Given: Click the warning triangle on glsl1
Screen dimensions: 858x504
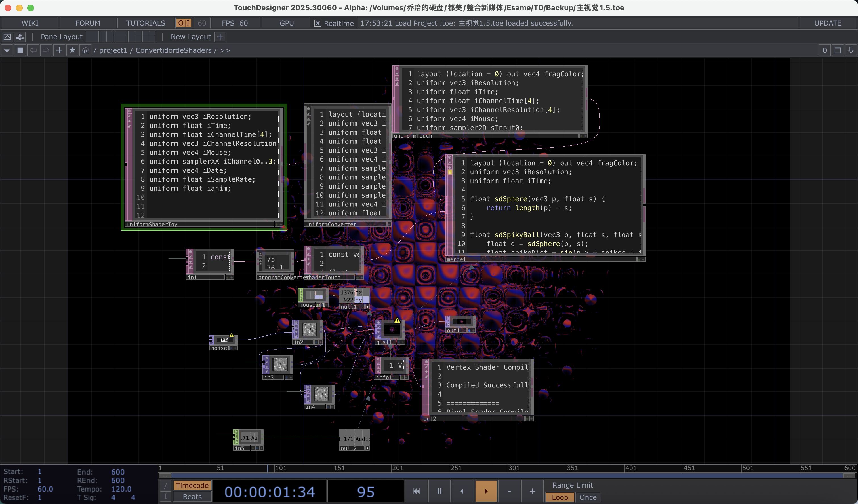Looking at the screenshot, I should [397, 320].
